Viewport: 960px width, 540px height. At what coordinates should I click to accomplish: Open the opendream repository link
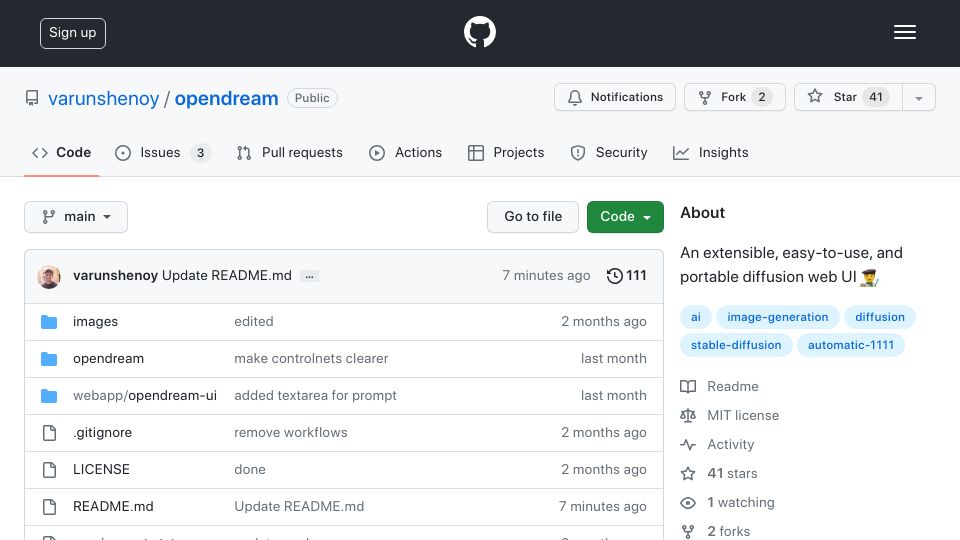[227, 99]
